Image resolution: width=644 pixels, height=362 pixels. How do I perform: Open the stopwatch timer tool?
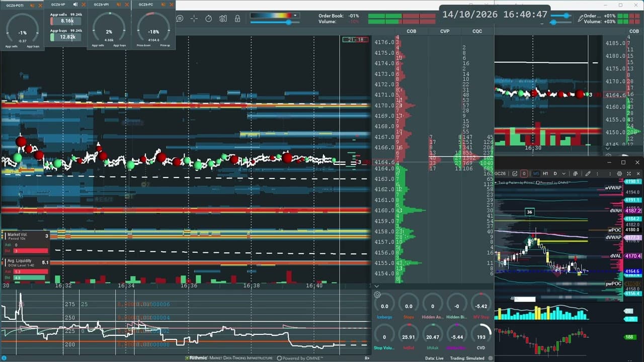209,19
